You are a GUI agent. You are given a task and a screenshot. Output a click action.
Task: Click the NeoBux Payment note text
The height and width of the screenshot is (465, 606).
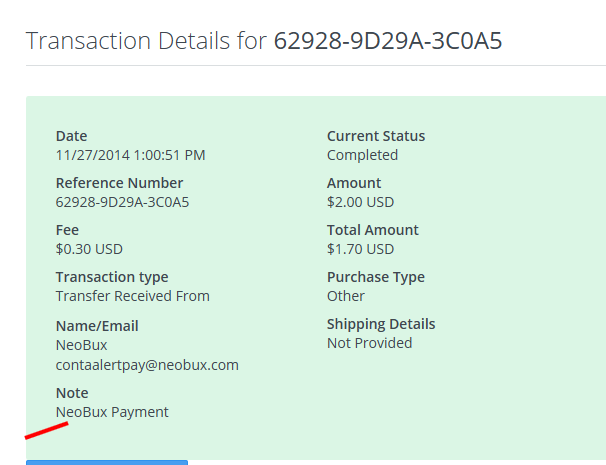[112, 412]
